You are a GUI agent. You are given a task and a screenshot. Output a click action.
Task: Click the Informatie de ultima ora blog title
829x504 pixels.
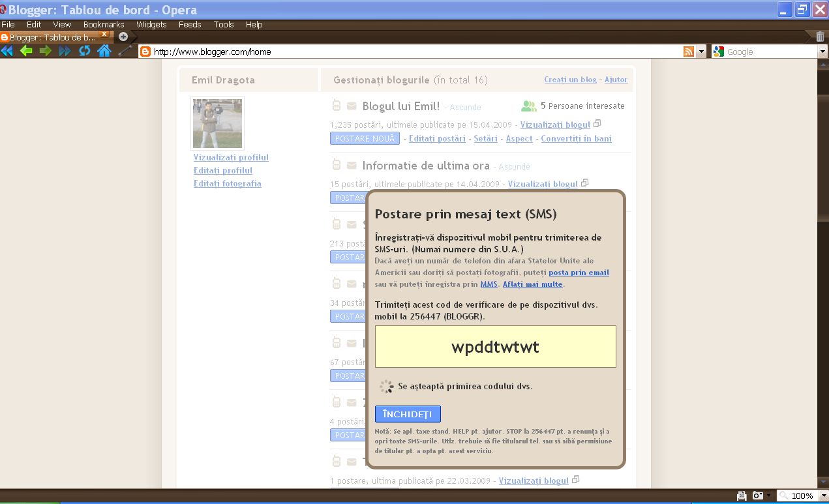coord(426,166)
